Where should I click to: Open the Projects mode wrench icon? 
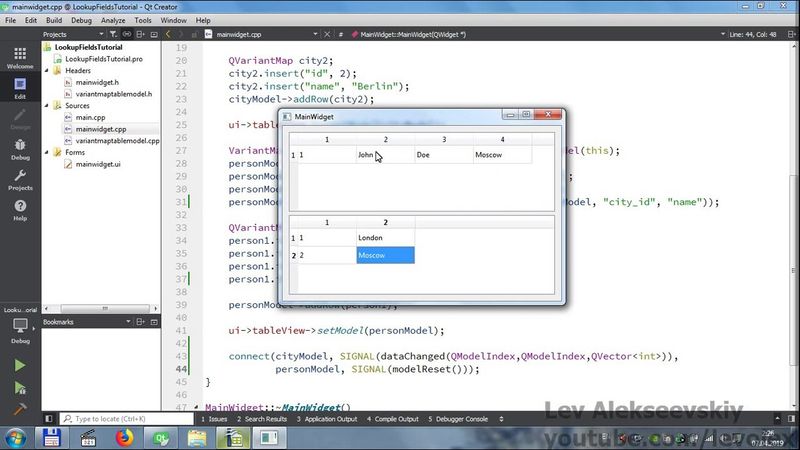coord(20,179)
